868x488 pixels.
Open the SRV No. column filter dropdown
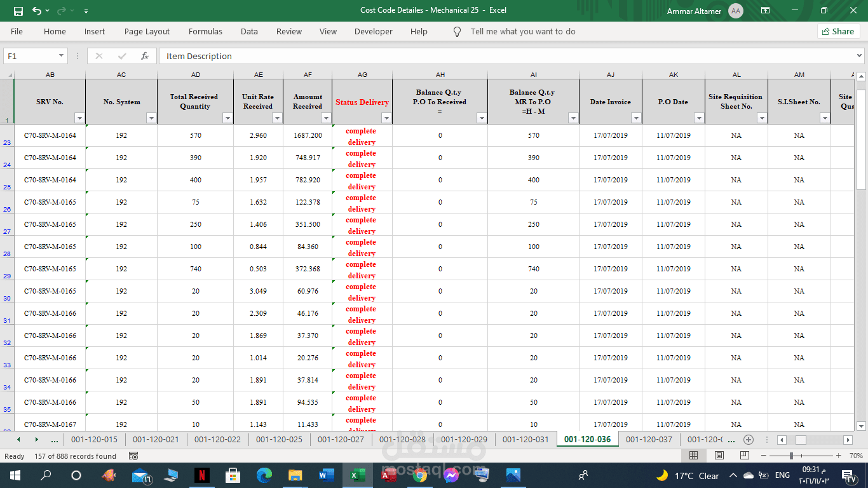(79, 118)
